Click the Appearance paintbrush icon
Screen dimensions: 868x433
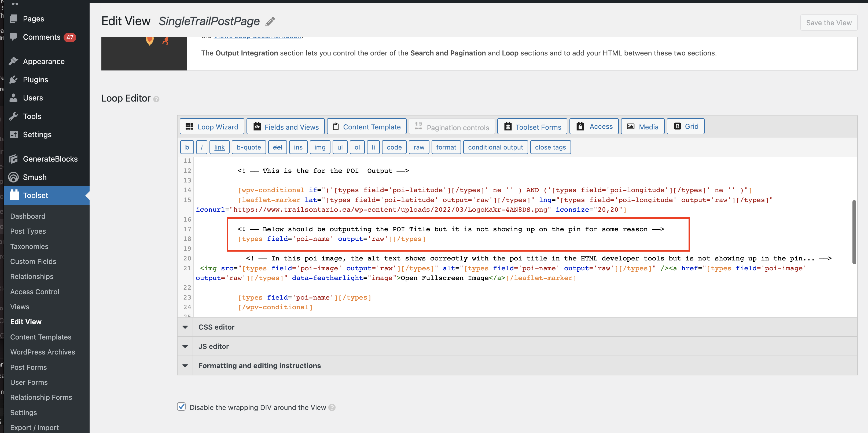click(x=13, y=61)
